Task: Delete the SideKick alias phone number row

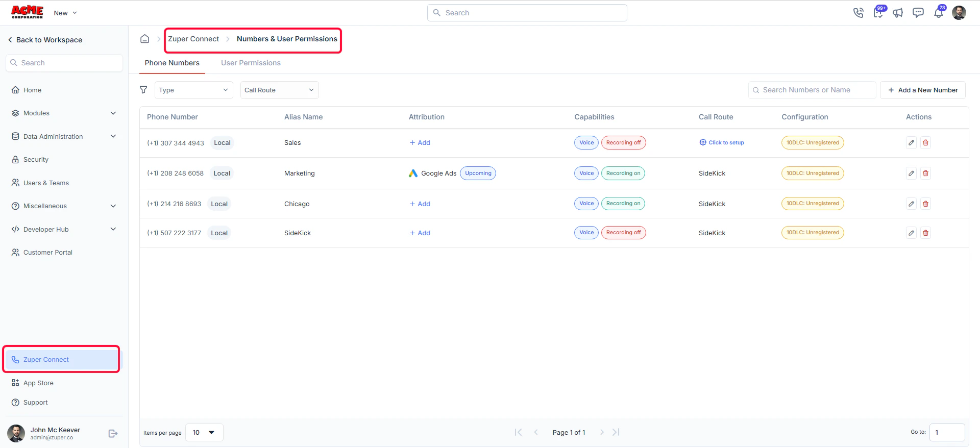Action: click(925, 233)
